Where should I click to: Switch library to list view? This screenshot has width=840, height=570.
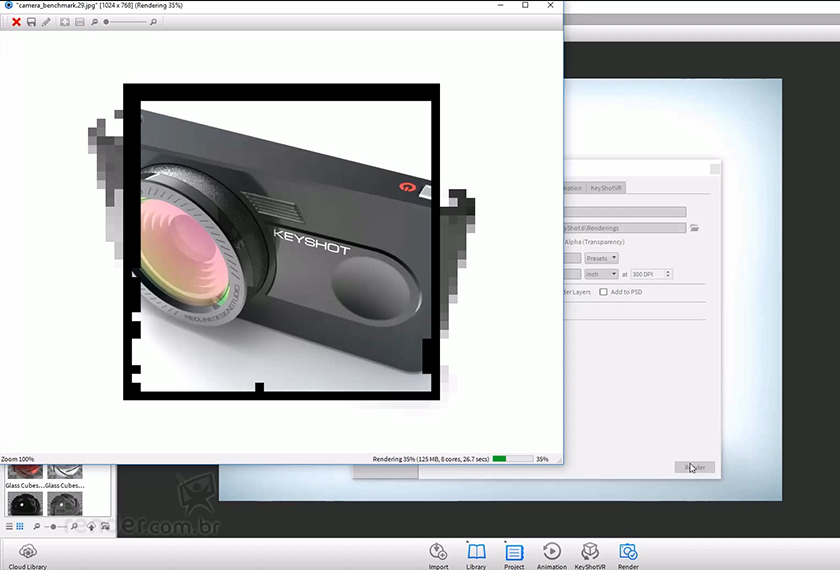click(10, 526)
